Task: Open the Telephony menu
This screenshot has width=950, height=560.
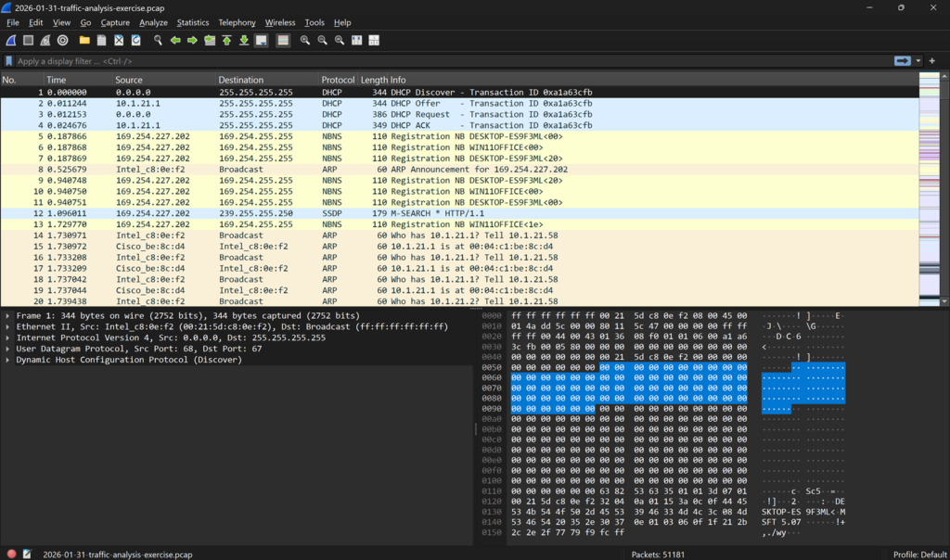Action: (x=237, y=22)
